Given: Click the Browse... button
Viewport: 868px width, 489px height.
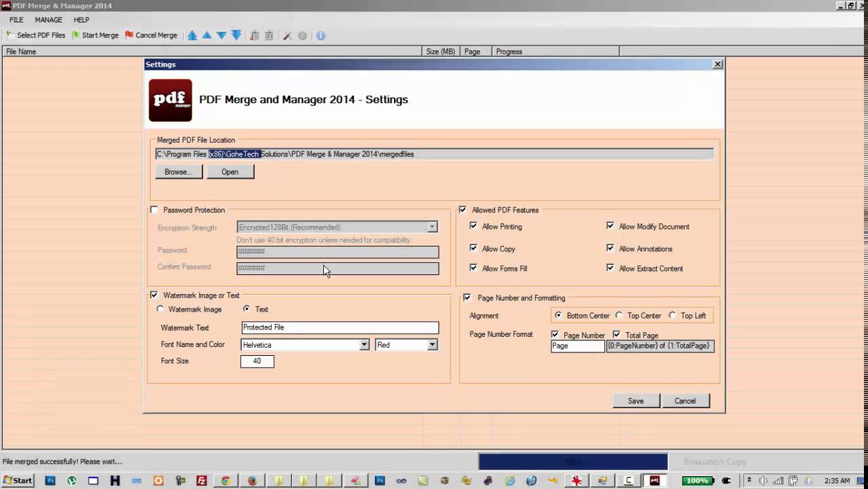Looking at the screenshot, I should tap(179, 172).
